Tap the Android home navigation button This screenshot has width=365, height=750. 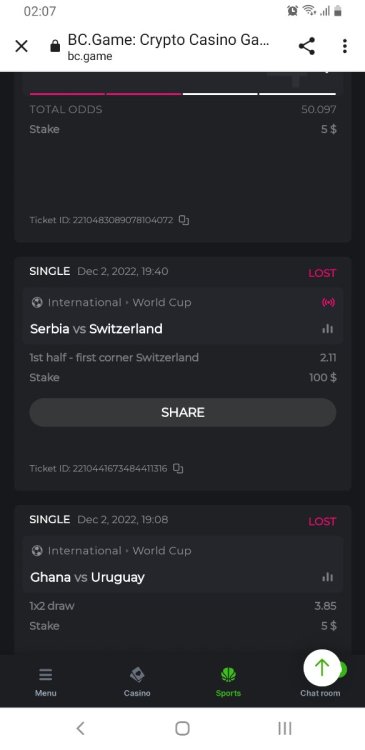tap(182, 728)
